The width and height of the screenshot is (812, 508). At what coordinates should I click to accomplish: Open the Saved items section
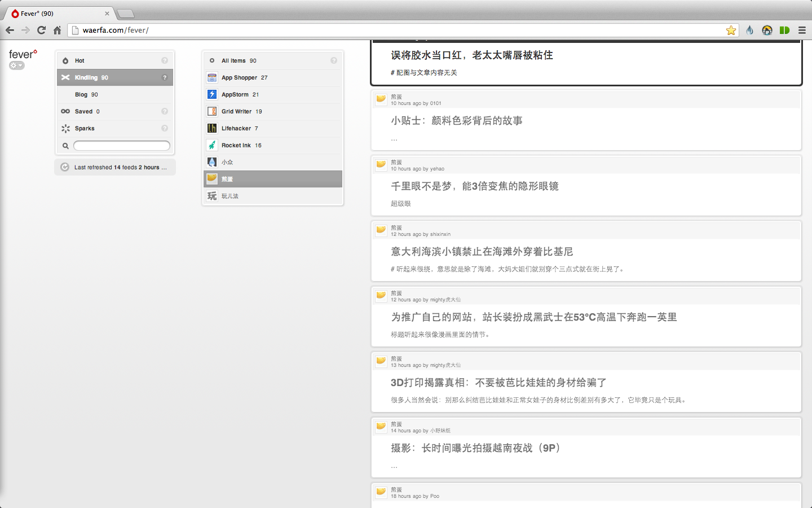point(115,111)
